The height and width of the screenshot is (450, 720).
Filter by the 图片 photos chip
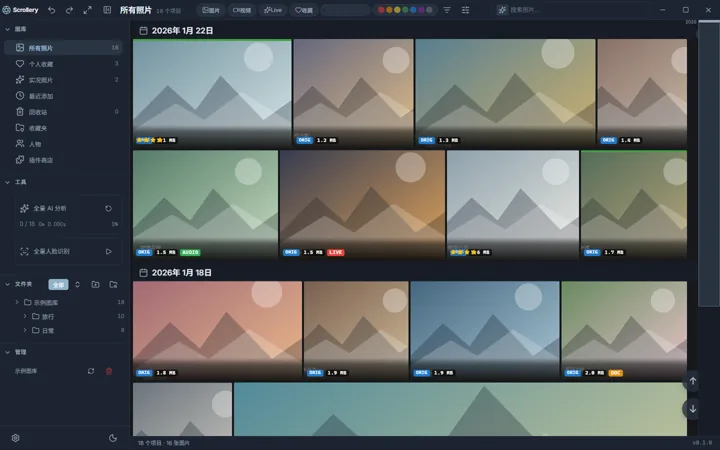211,10
